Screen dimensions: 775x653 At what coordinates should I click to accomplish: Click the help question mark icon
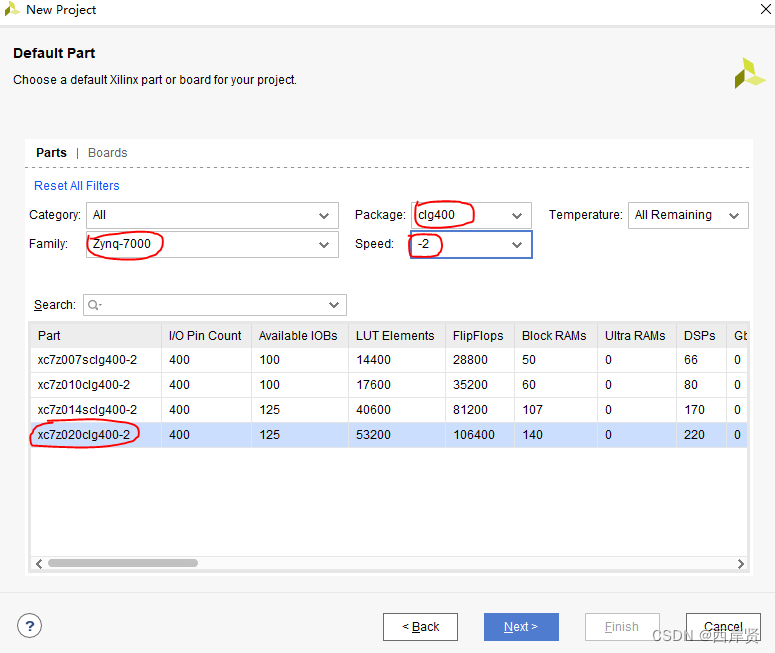tap(30, 626)
